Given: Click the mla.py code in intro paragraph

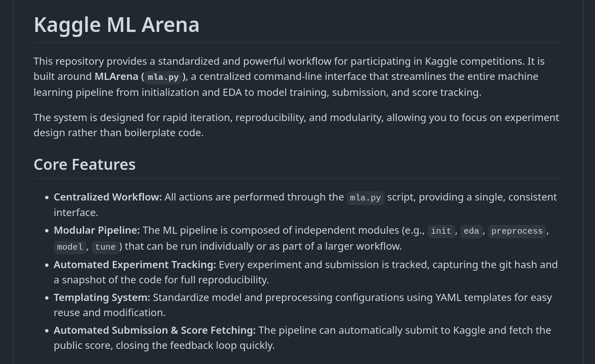Looking at the screenshot, I should pos(163,77).
